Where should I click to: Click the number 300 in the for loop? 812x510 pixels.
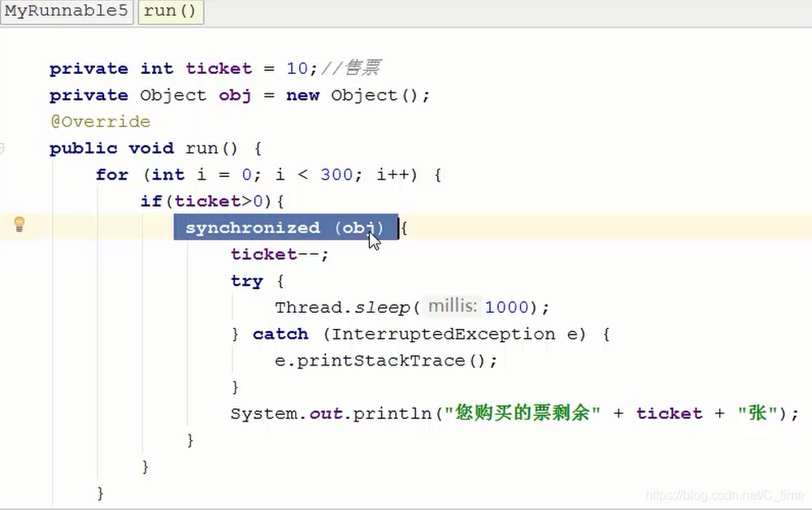[337, 175]
